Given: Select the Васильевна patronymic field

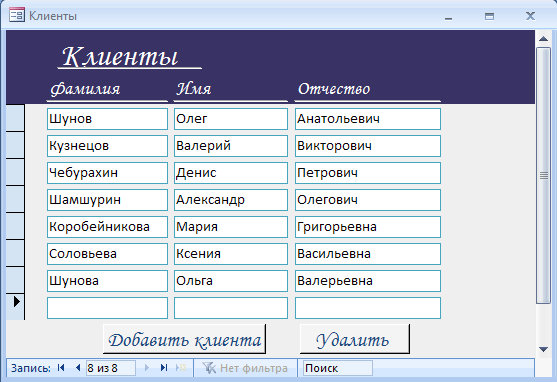Looking at the screenshot, I should tap(368, 254).
